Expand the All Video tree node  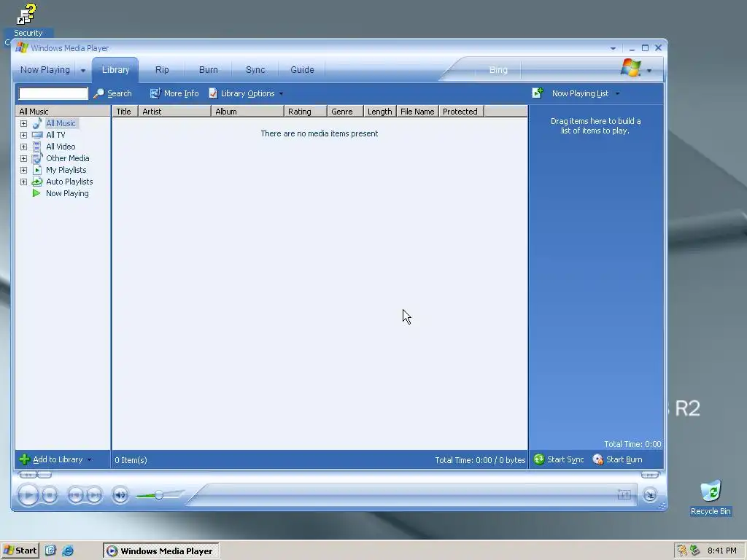[23, 147]
